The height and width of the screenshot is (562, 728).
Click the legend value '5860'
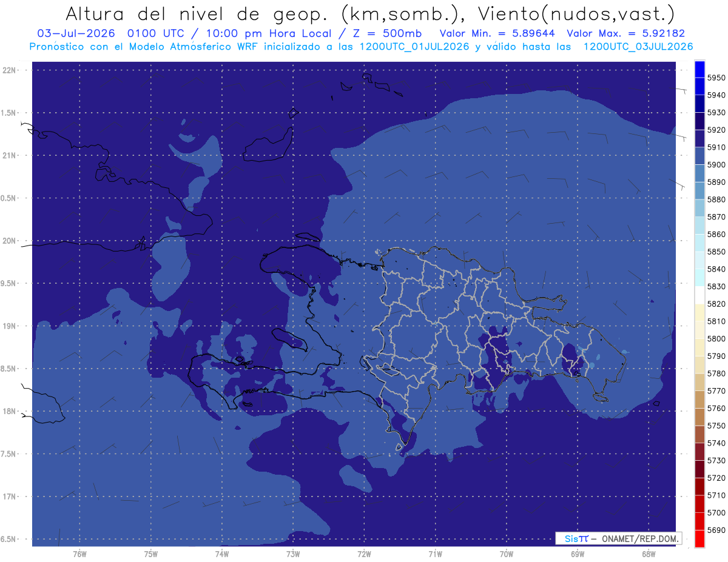[715, 234]
